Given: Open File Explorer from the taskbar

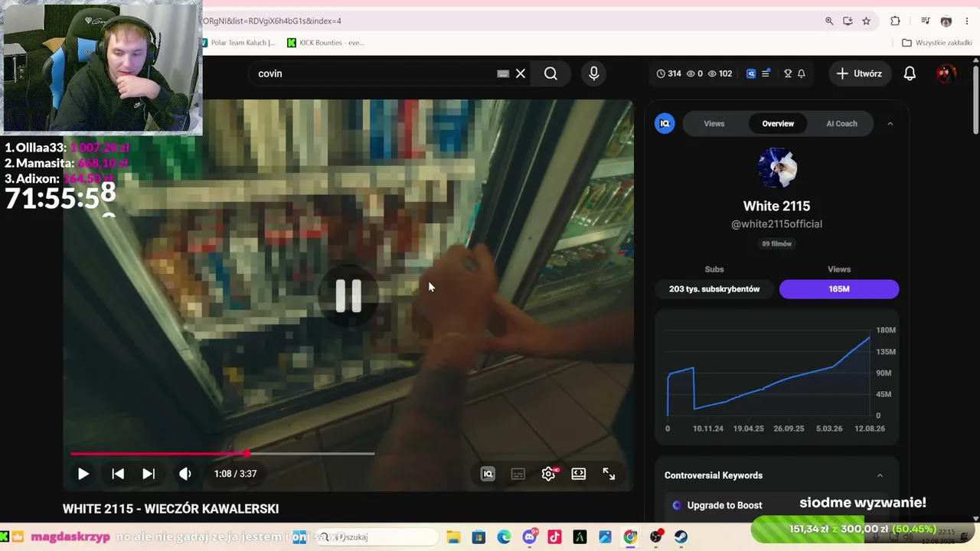Looking at the screenshot, I should 453,537.
